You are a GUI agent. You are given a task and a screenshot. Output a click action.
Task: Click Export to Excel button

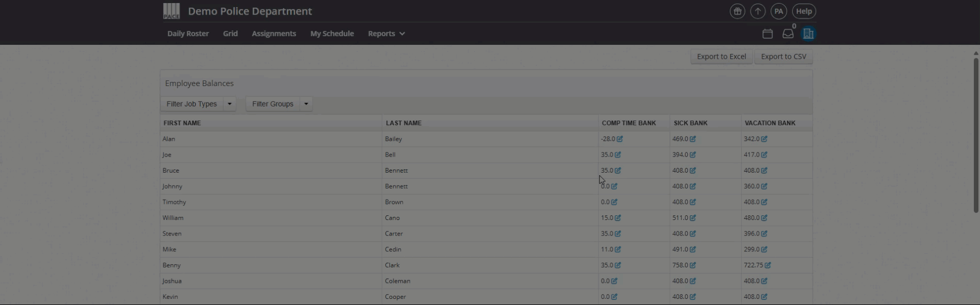[x=721, y=57]
